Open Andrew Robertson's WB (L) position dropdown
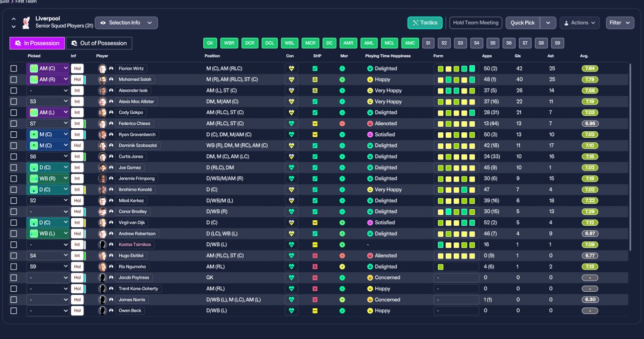 click(x=48, y=233)
